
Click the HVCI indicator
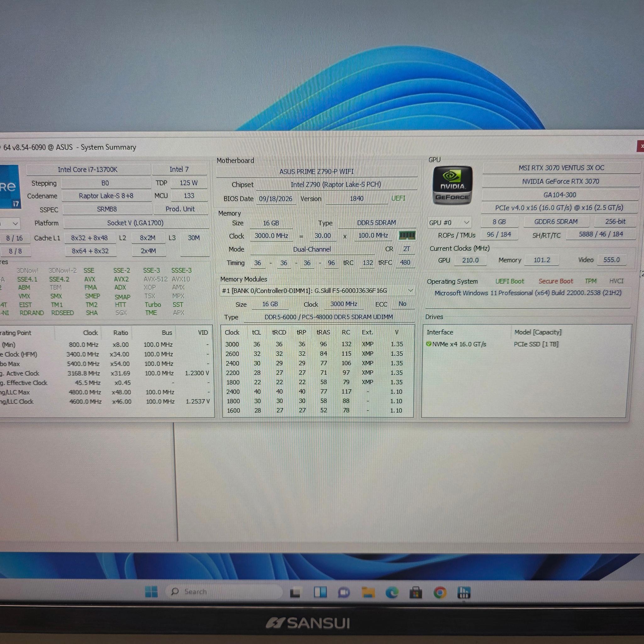616,281
